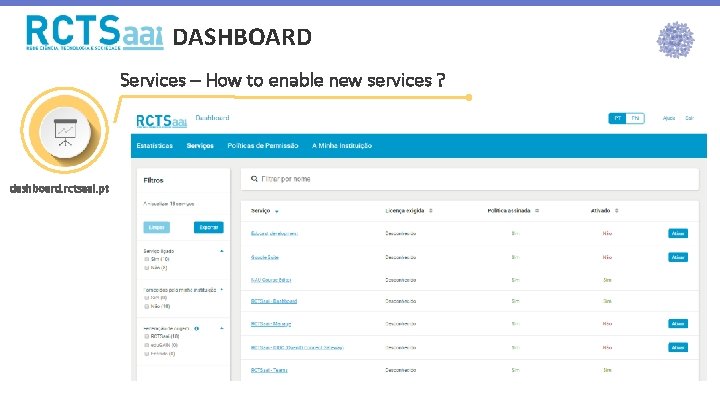Tick the RCTSaai federation checkbox

[x=146, y=337]
